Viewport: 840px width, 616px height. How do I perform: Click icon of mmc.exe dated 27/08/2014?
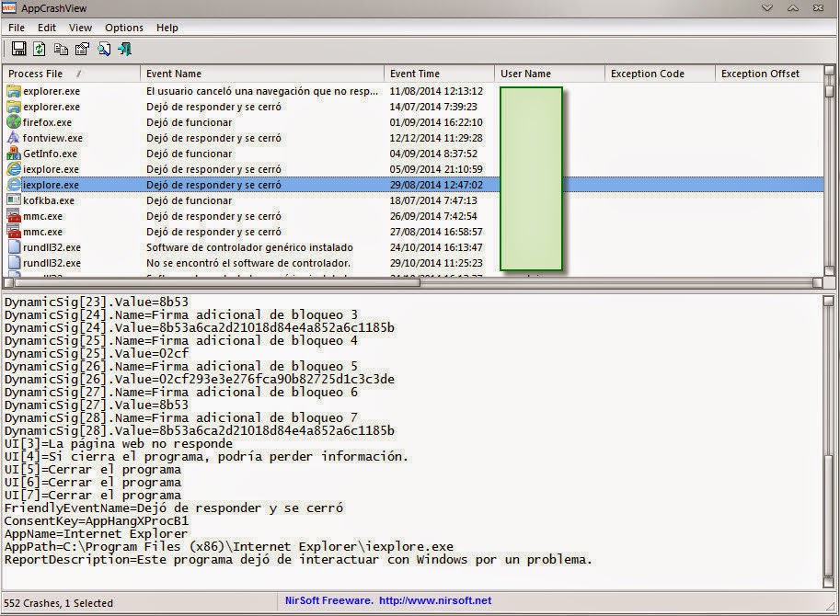click(x=14, y=231)
